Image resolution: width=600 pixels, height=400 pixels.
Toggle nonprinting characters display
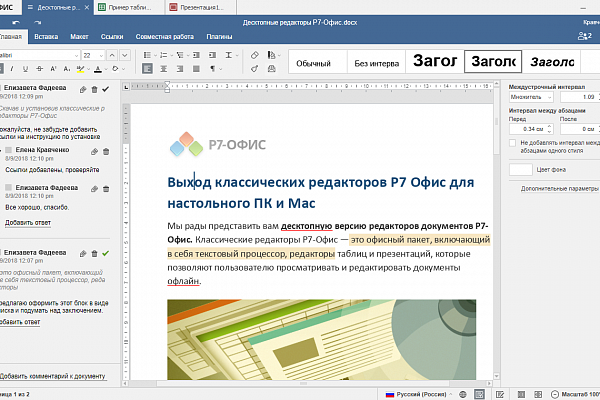(212, 69)
